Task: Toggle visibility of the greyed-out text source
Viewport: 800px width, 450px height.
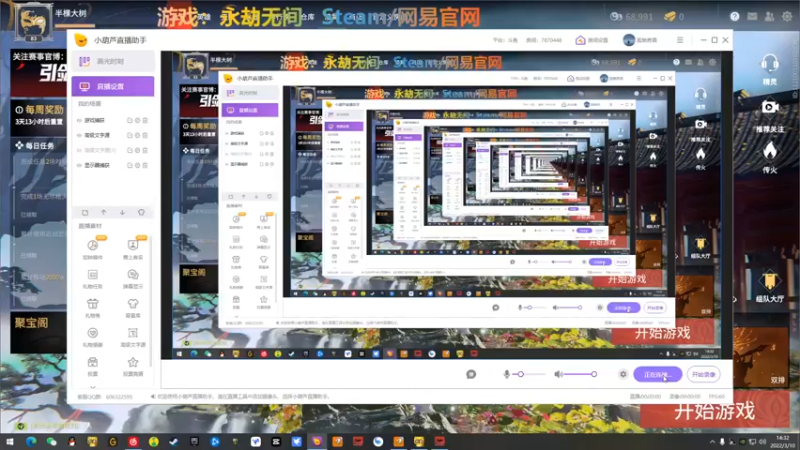Action: pyautogui.click(x=79, y=151)
